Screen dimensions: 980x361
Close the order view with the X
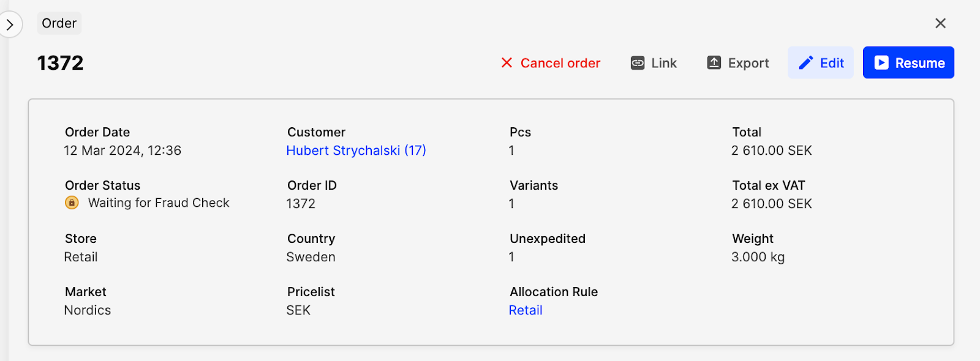[x=941, y=23]
